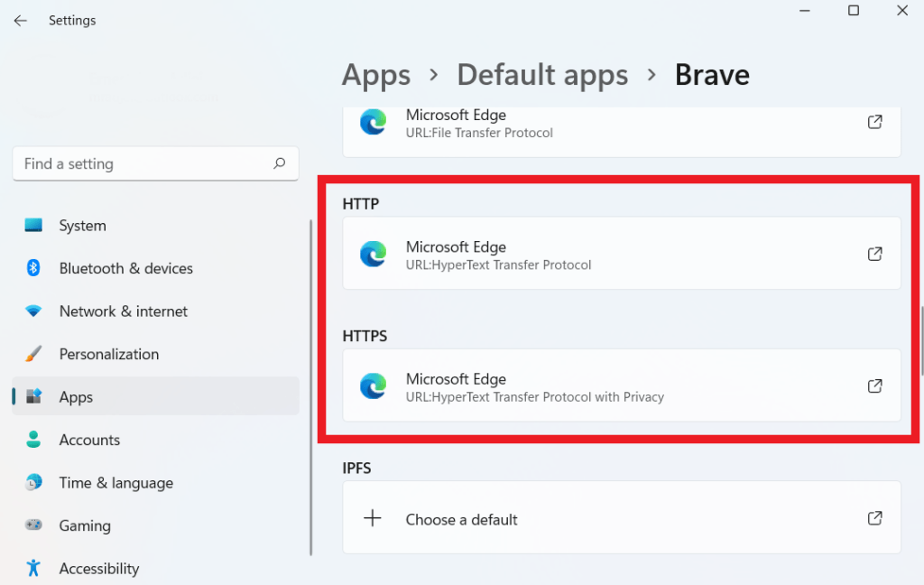Choose a default app for IPFS

point(621,517)
